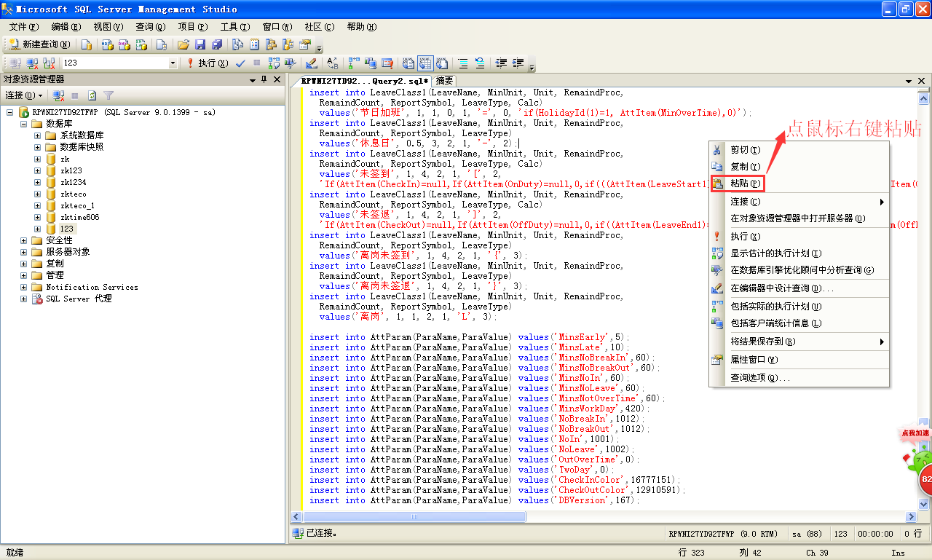This screenshot has height=560, width=932.
Task: Collapse the 数据库 (Databases) tree node
Action: 24,124
